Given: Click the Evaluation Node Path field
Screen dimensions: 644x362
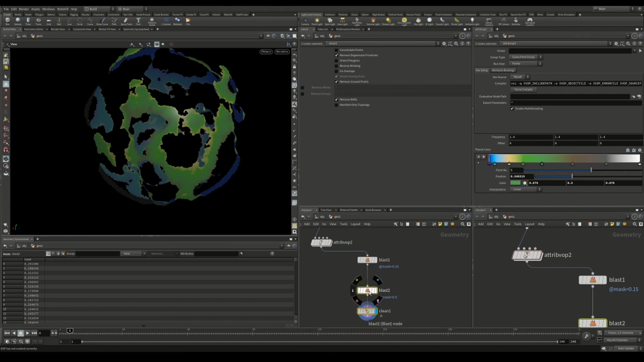Looking at the screenshot, I should 569,97.
